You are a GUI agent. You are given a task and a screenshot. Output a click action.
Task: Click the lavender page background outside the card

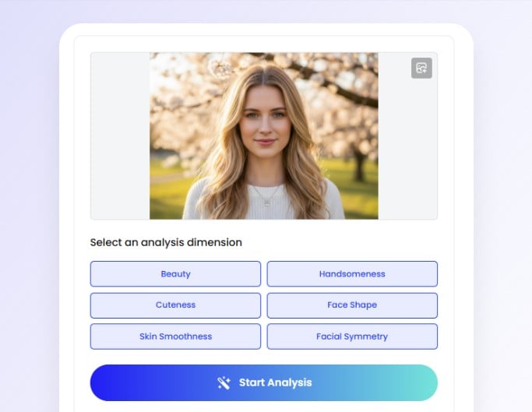click(29, 203)
